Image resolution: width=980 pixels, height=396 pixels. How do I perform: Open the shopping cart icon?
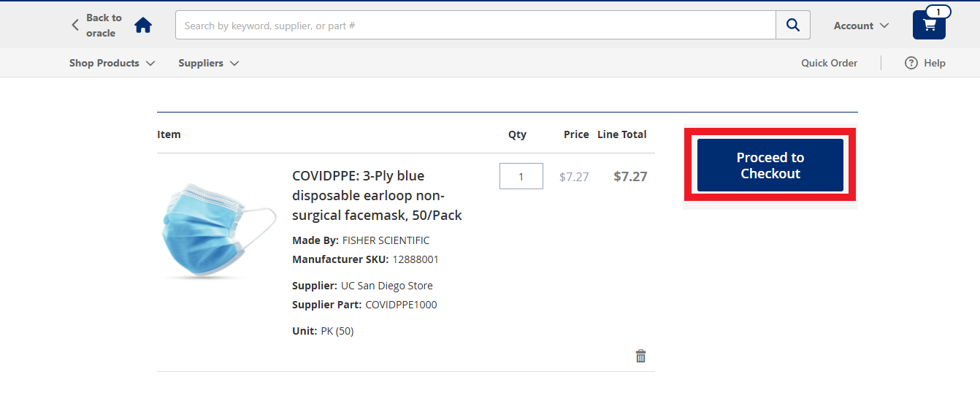[929, 26]
